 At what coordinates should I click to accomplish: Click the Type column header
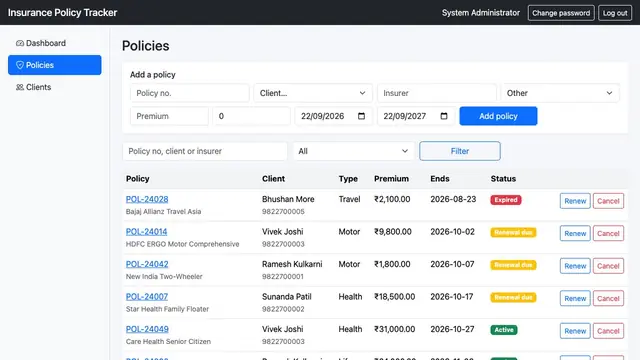point(348,179)
